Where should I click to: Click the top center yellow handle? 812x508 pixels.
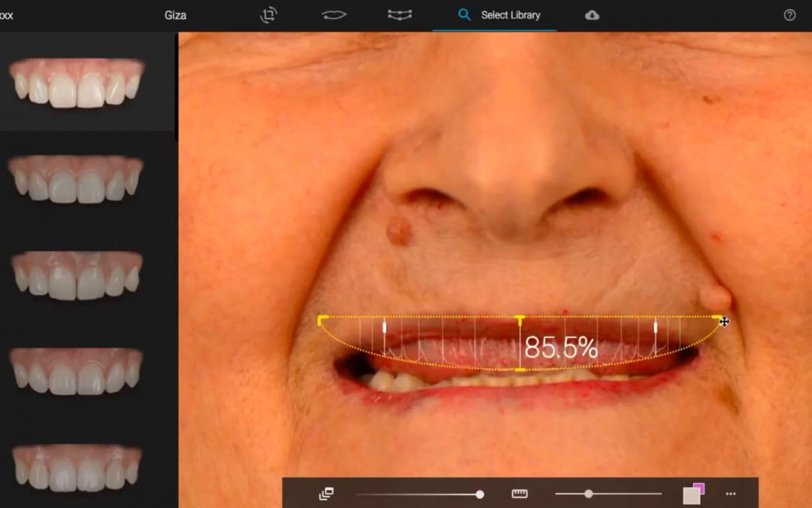click(x=520, y=320)
